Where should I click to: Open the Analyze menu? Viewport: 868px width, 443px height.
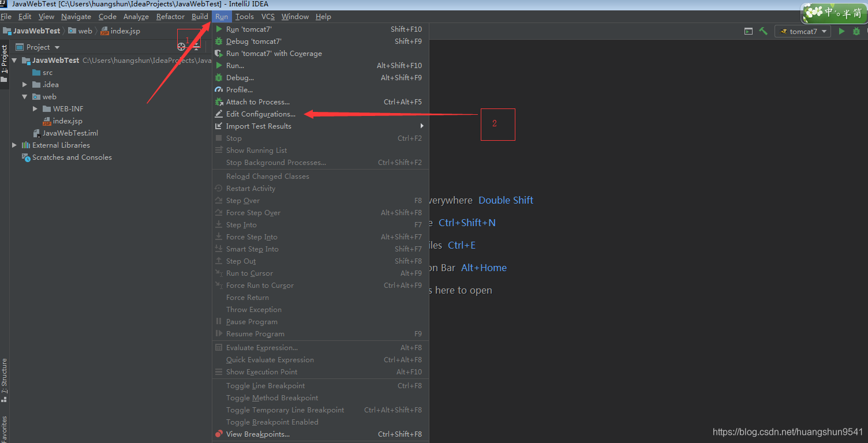click(136, 16)
